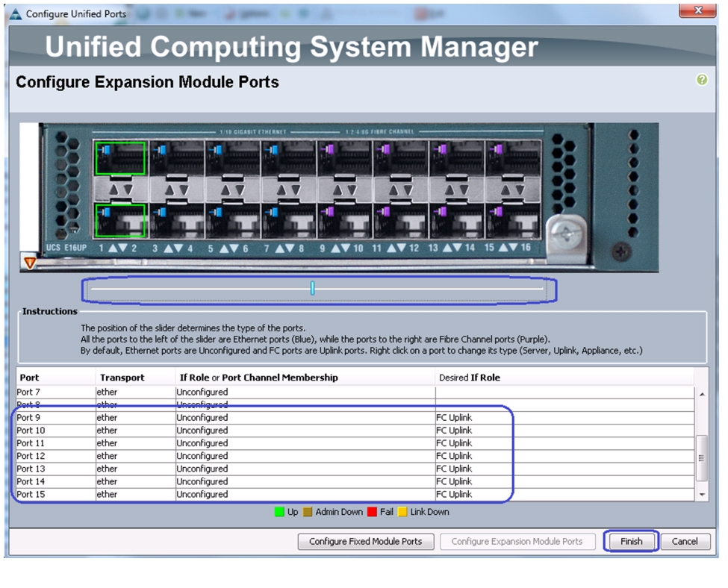Click the Finish button

632,542
